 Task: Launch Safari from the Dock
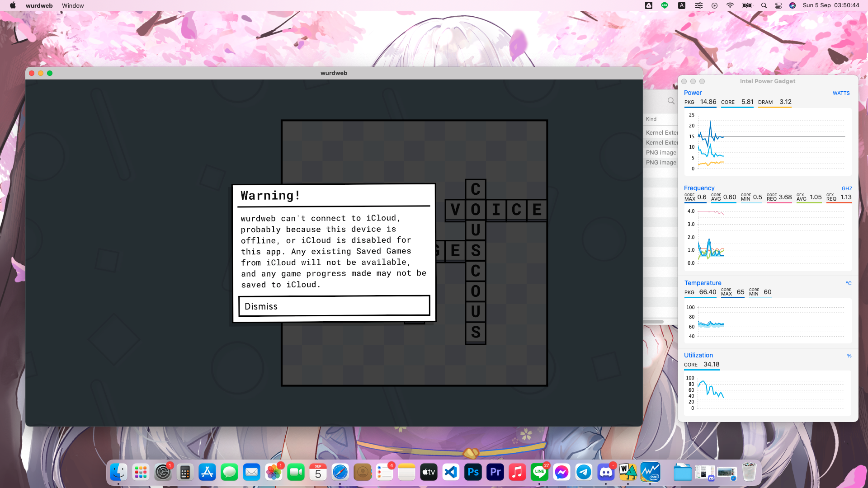tap(340, 472)
